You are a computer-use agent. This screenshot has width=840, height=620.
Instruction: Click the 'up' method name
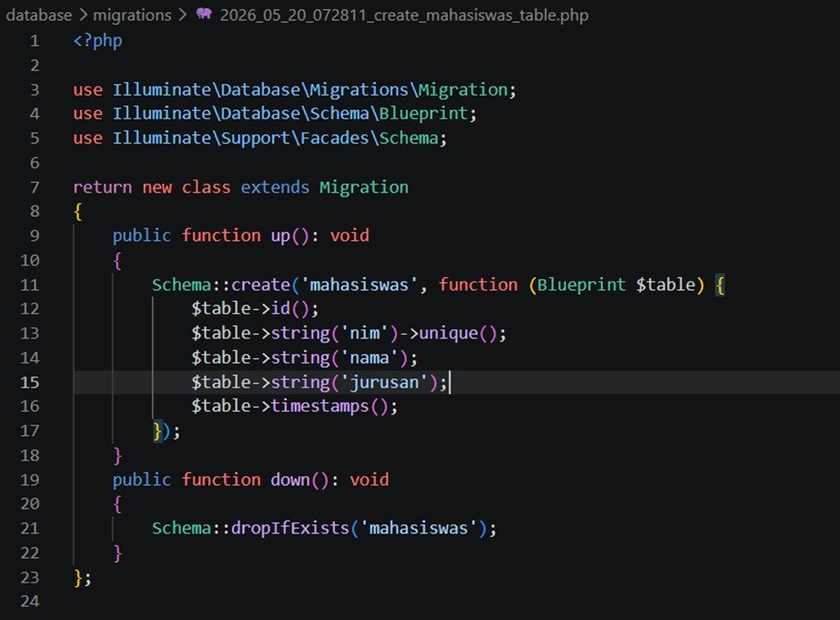tap(281, 236)
